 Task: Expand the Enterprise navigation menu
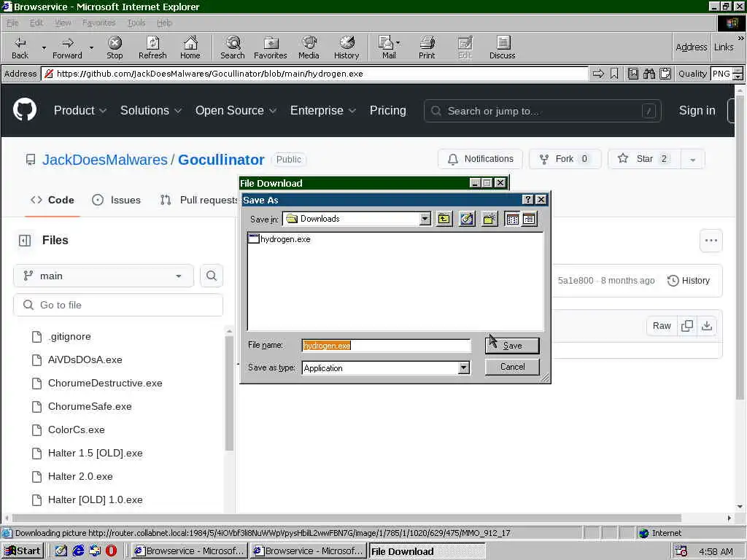click(x=323, y=111)
